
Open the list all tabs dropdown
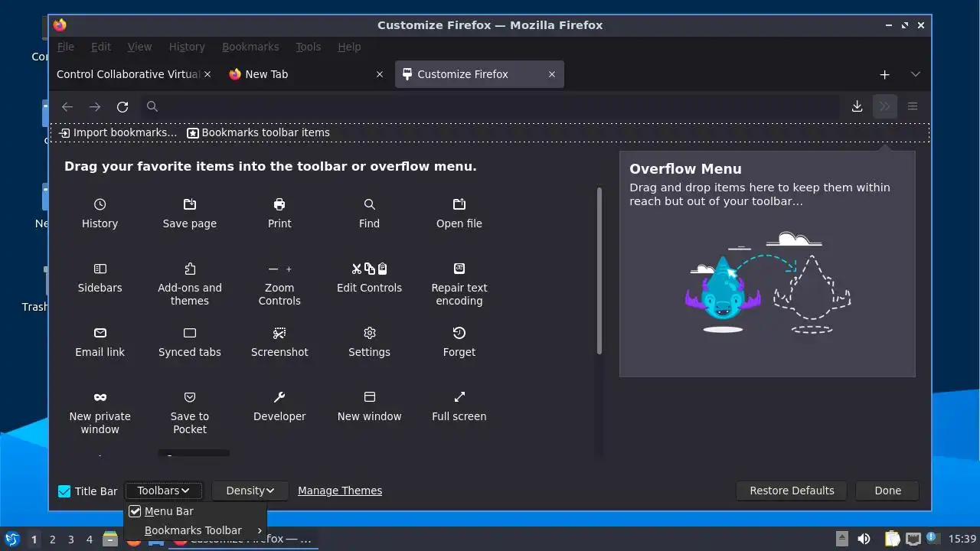[x=915, y=74]
